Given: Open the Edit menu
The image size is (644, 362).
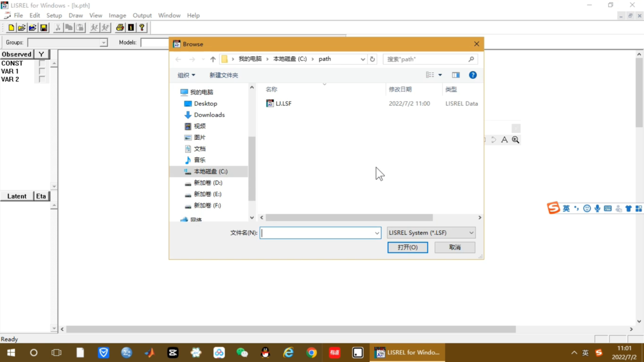Looking at the screenshot, I should pyautogui.click(x=35, y=16).
